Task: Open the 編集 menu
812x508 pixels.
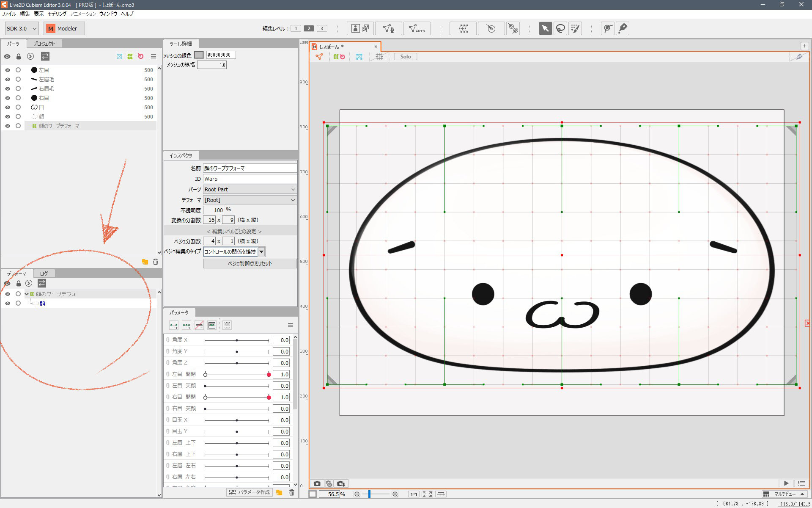Action: pyautogui.click(x=25, y=14)
